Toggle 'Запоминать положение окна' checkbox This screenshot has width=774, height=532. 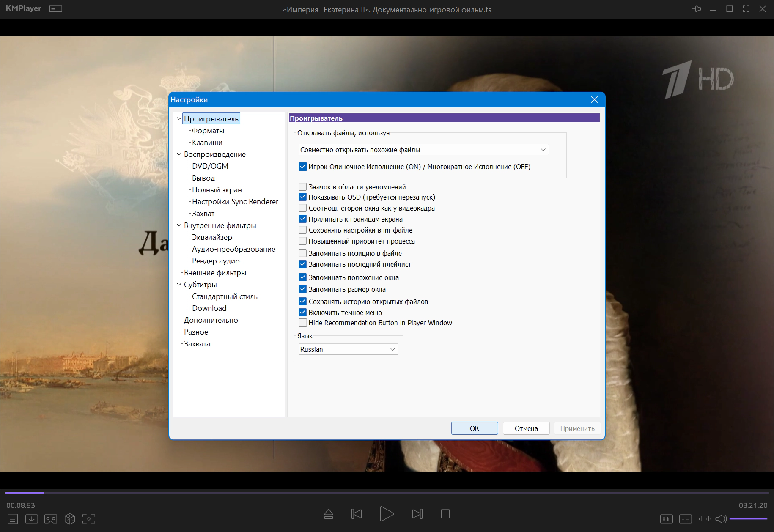[x=303, y=277]
